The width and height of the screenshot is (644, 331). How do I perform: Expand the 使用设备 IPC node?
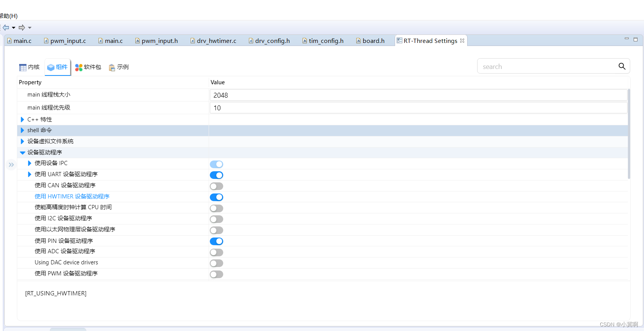pos(30,163)
